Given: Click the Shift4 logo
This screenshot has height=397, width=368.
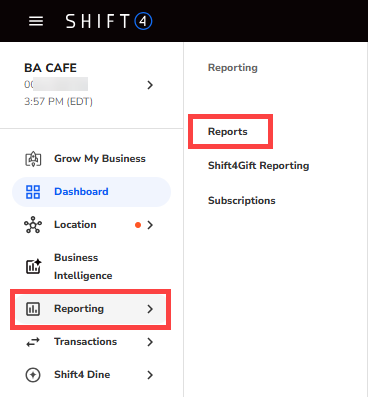Looking at the screenshot, I should coord(109,21).
